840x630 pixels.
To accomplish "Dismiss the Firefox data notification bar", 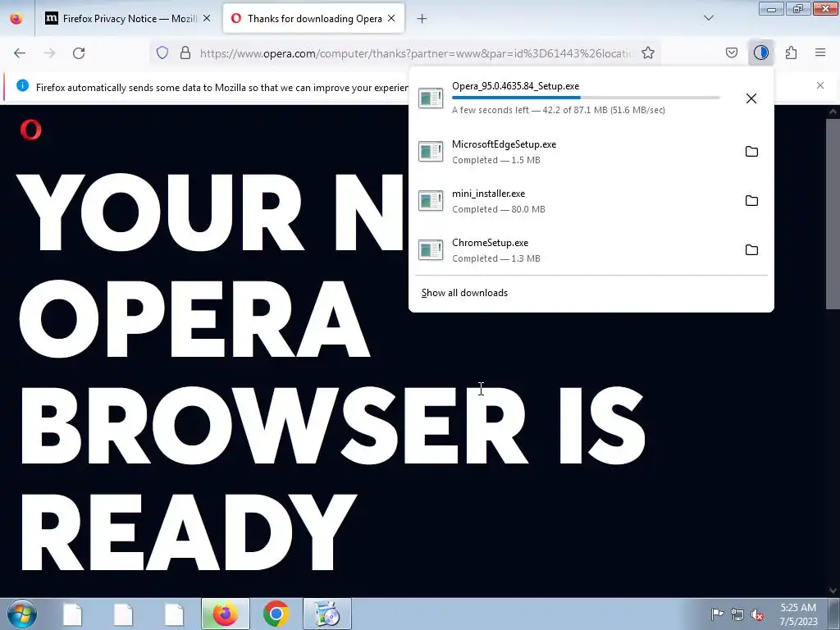I will coord(820,85).
